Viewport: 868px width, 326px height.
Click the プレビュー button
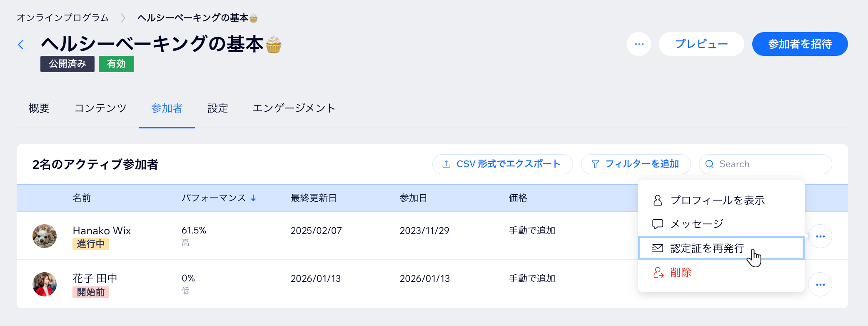[701, 44]
